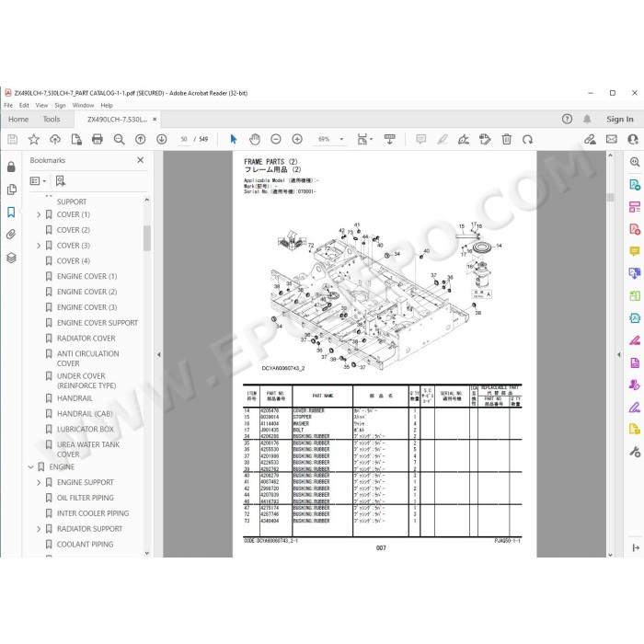Open Help question mark icon

[567, 119]
